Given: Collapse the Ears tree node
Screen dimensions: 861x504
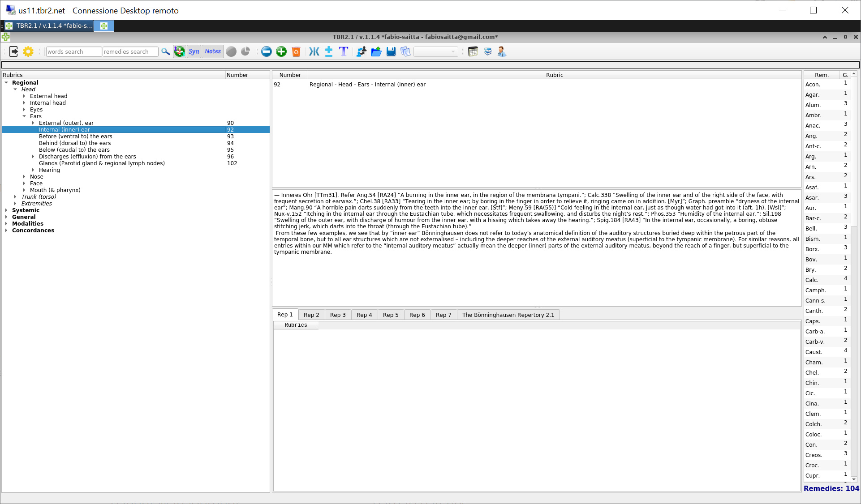Looking at the screenshot, I should coord(24,116).
